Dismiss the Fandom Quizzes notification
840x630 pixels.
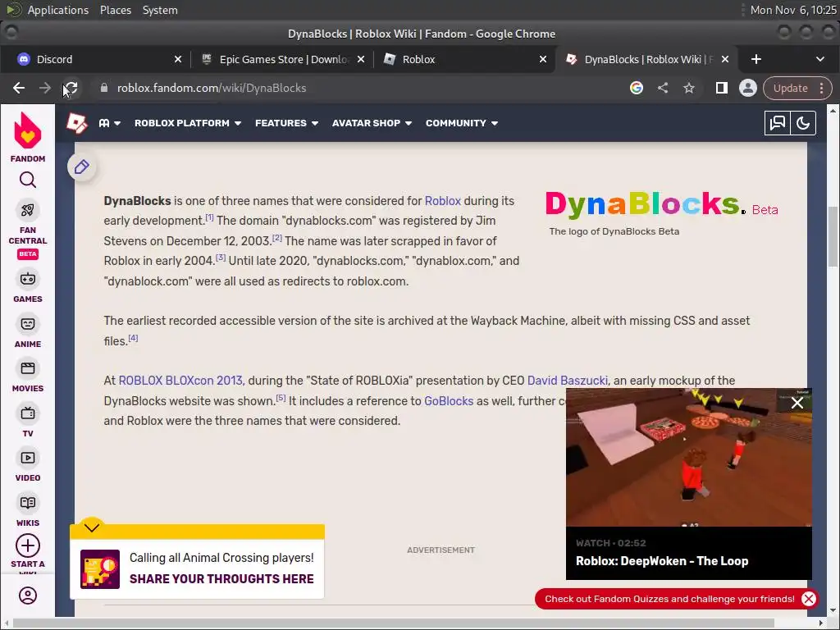[808, 599]
